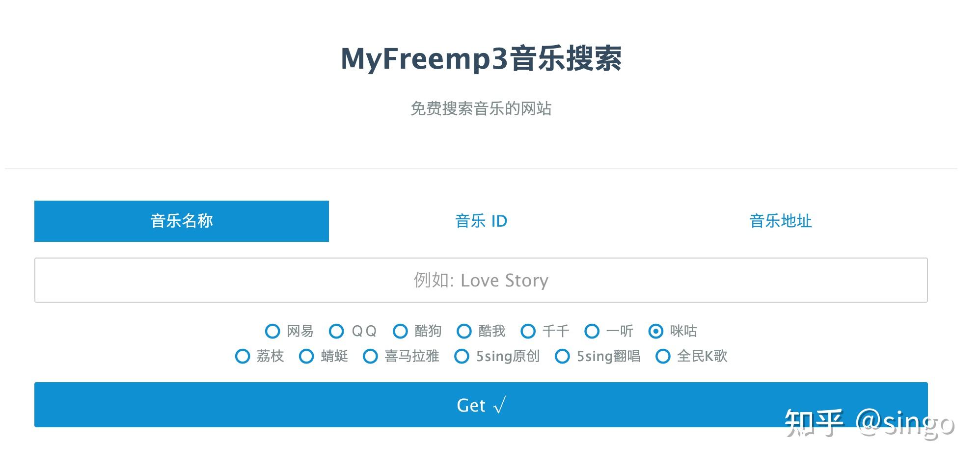The height and width of the screenshot is (468, 980).
Task: Select the 5sing翻唱 option
Action: pos(562,357)
